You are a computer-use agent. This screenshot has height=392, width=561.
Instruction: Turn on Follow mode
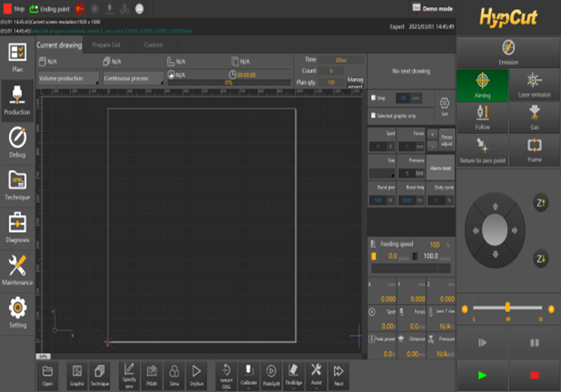point(482,117)
